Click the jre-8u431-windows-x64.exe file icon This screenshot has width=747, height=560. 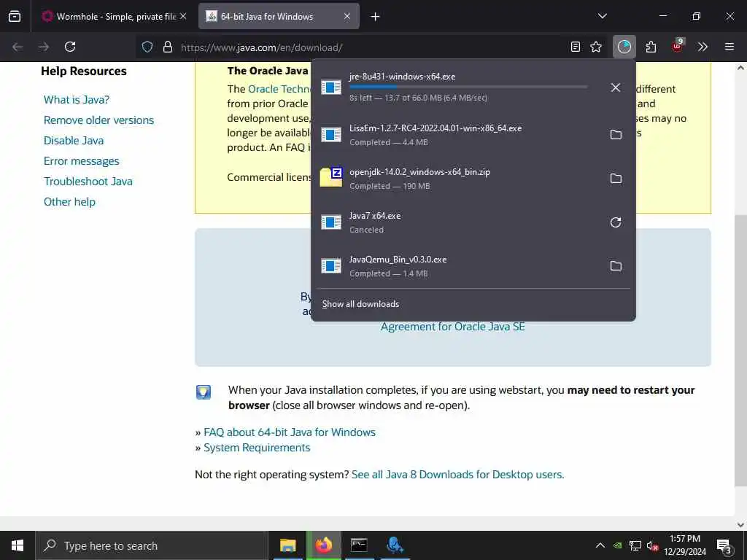pos(331,87)
